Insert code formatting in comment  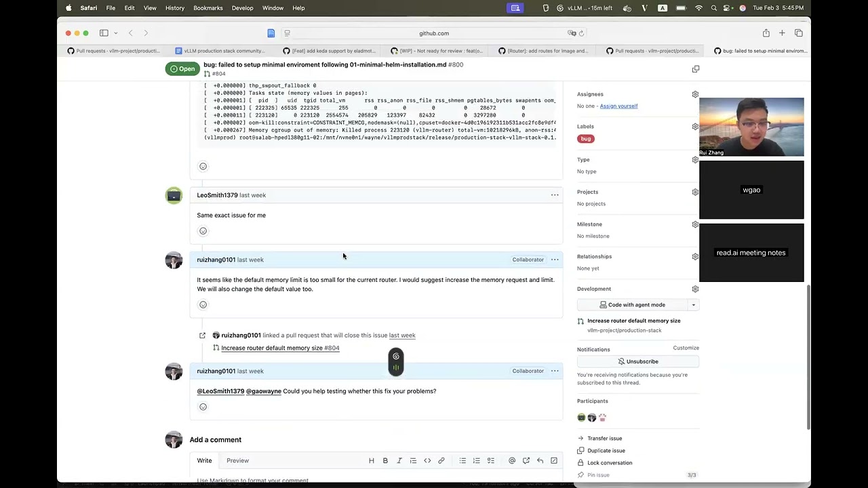(x=427, y=461)
